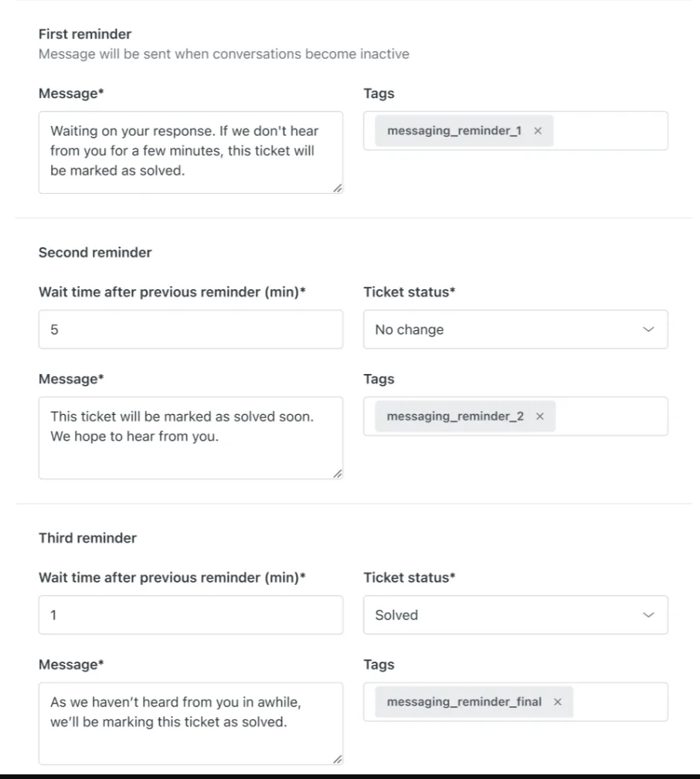
Task: Grab resize handle of Third reminder message box
Action: tap(338, 760)
